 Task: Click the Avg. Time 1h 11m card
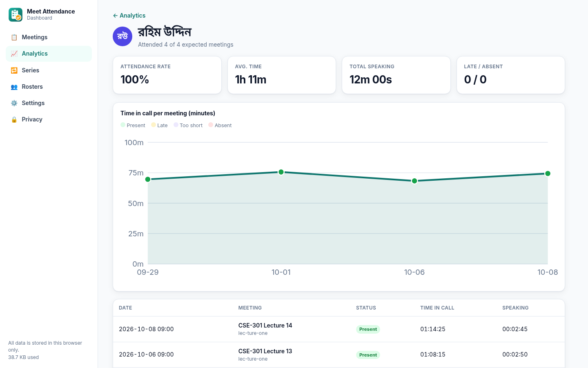[x=282, y=75]
